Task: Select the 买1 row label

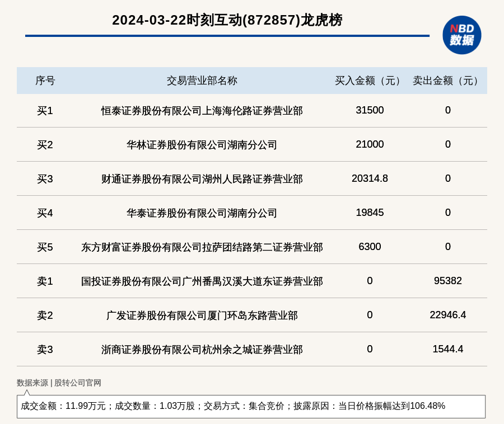Action: pyautogui.click(x=45, y=111)
